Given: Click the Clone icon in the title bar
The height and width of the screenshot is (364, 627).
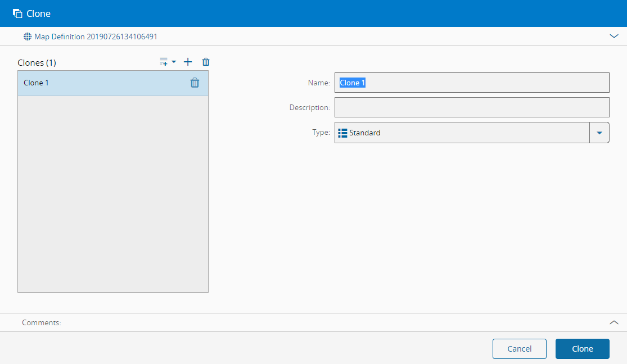Looking at the screenshot, I should coord(17,13).
